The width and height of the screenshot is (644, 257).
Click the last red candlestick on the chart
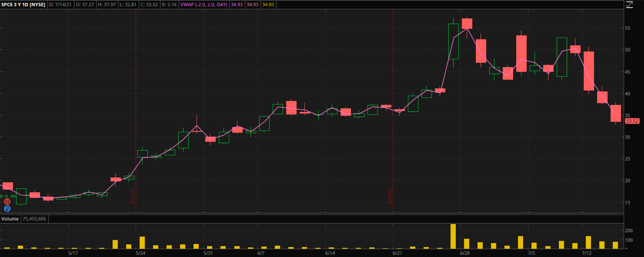pos(616,113)
